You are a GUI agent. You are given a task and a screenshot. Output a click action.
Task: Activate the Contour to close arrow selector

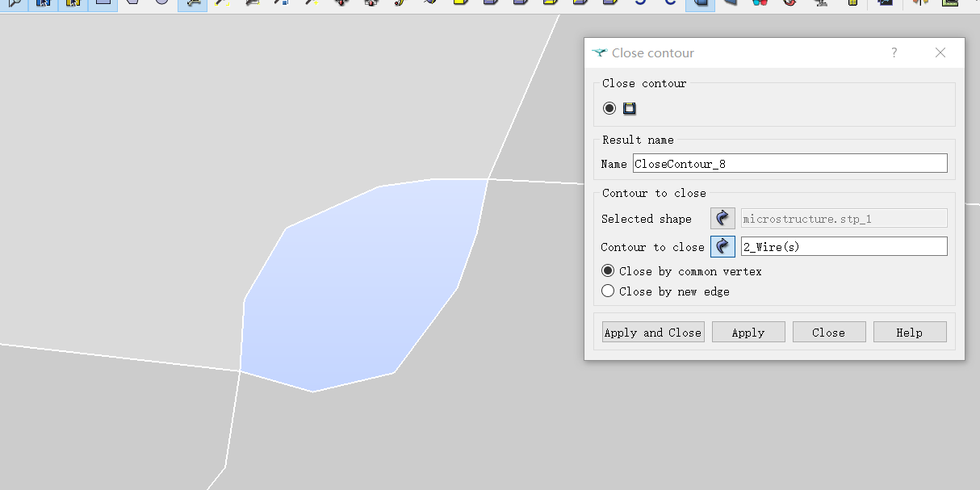click(722, 246)
